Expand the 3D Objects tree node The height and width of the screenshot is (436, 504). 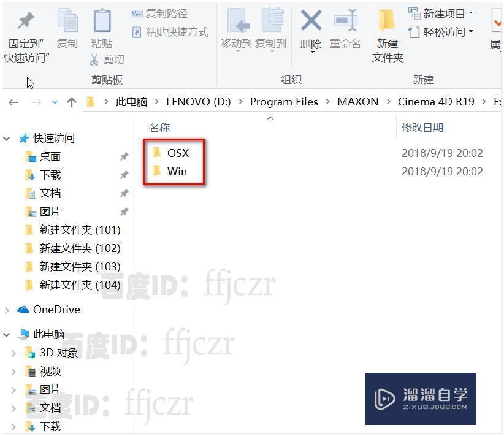(x=13, y=353)
